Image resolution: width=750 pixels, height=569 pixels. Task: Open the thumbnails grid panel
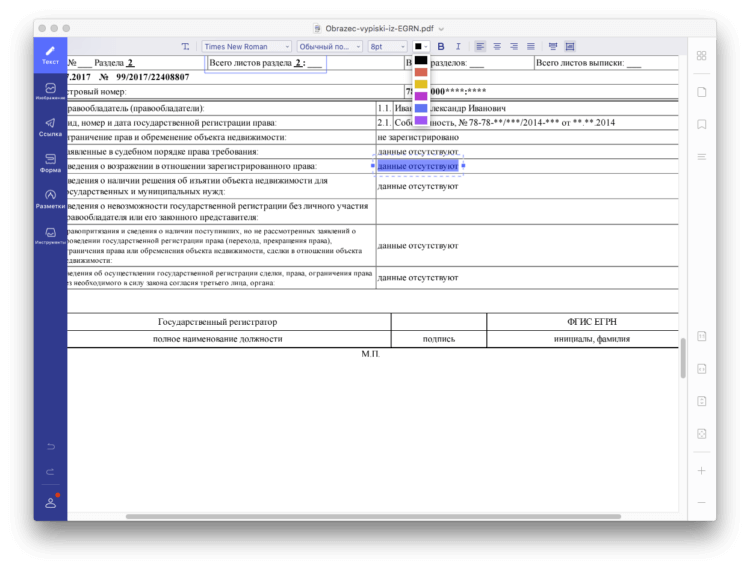(701, 55)
